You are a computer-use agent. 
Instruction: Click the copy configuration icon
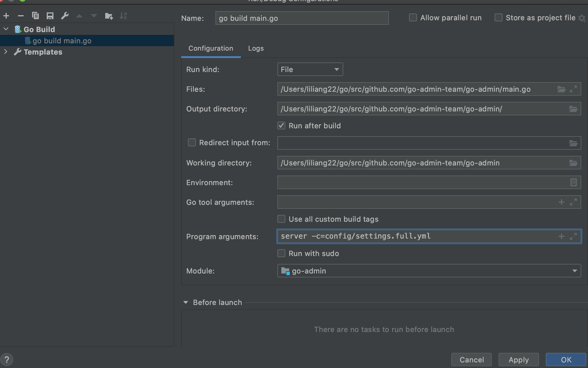point(35,16)
